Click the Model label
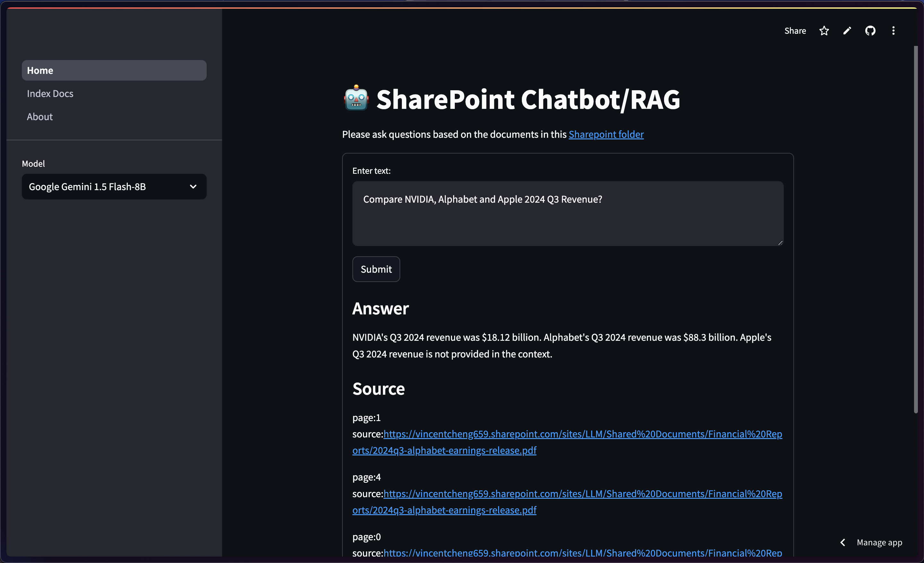924x563 pixels. click(33, 164)
